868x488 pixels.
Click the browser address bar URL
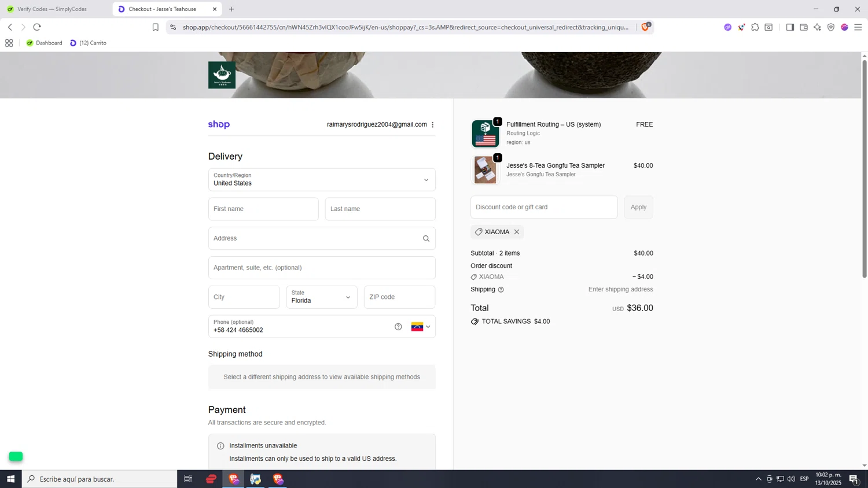point(405,27)
